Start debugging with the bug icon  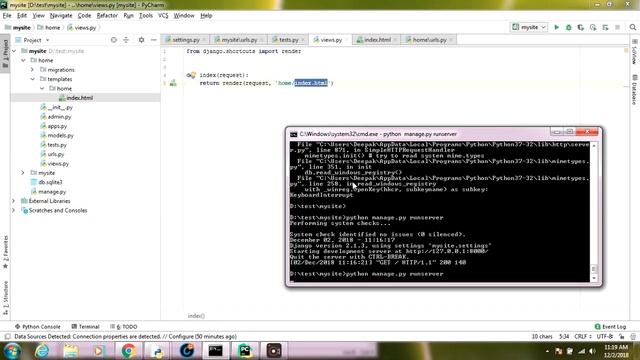[x=569, y=27]
